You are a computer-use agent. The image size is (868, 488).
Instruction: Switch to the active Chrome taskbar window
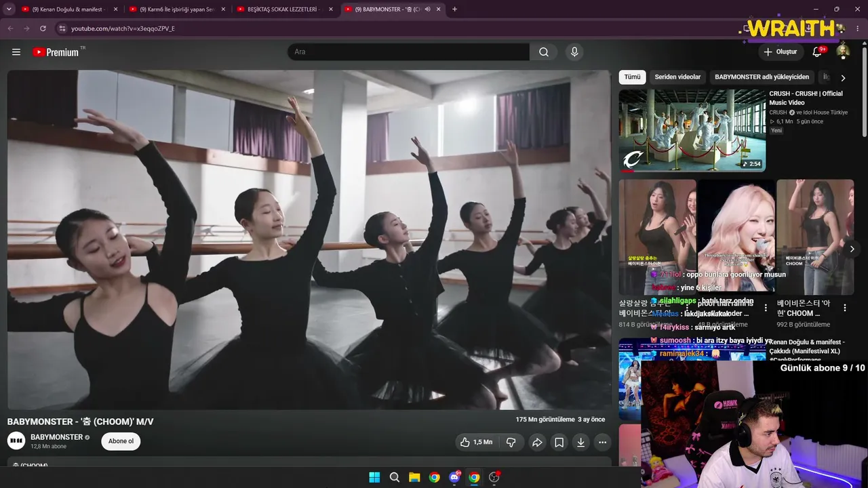tap(474, 477)
